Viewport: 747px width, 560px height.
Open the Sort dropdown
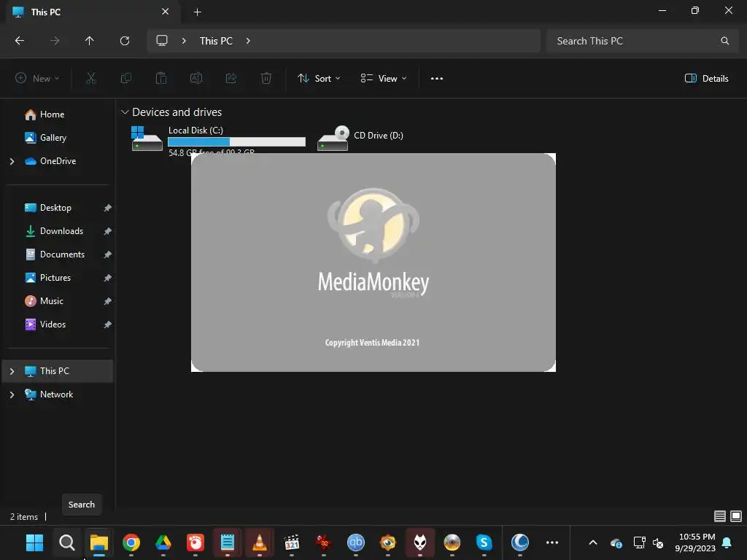319,79
